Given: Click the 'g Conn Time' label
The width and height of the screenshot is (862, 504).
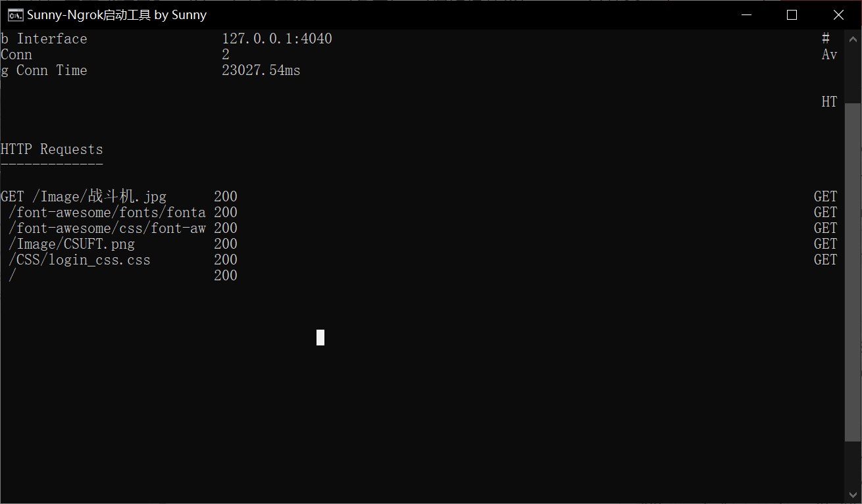Looking at the screenshot, I should tap(43, 70).
